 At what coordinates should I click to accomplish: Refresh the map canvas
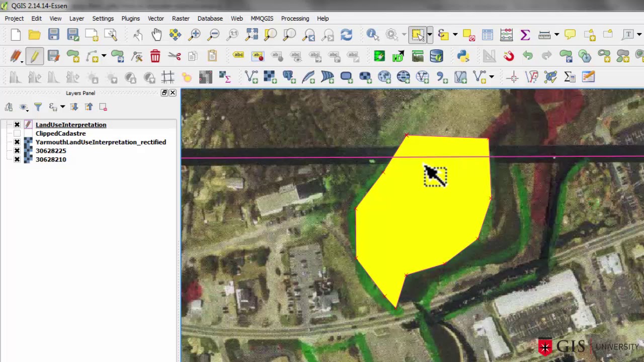346,35
